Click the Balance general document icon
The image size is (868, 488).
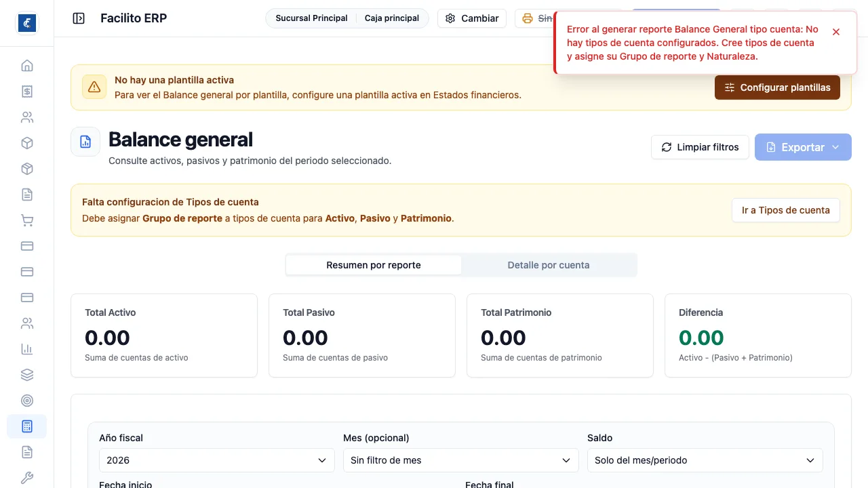(x=85, y=142)
